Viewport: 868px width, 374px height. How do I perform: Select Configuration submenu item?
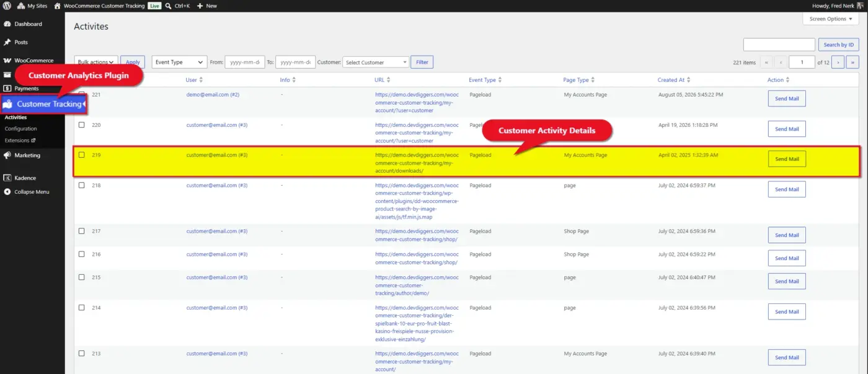[x=21, y=129]
